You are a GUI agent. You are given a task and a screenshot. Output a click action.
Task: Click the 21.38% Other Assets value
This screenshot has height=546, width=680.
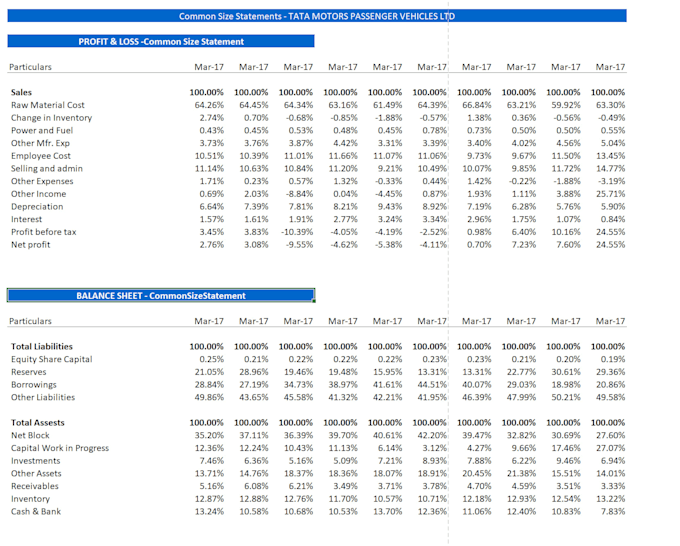(521, 474)
